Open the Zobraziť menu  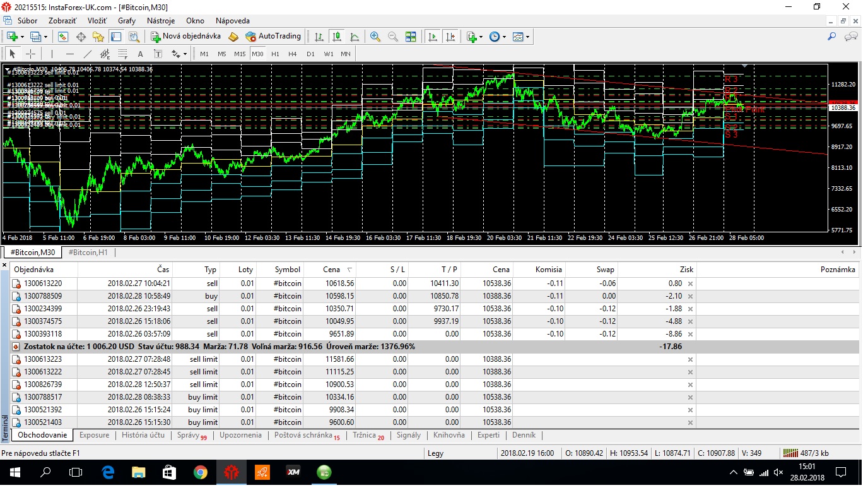[62, 20]
